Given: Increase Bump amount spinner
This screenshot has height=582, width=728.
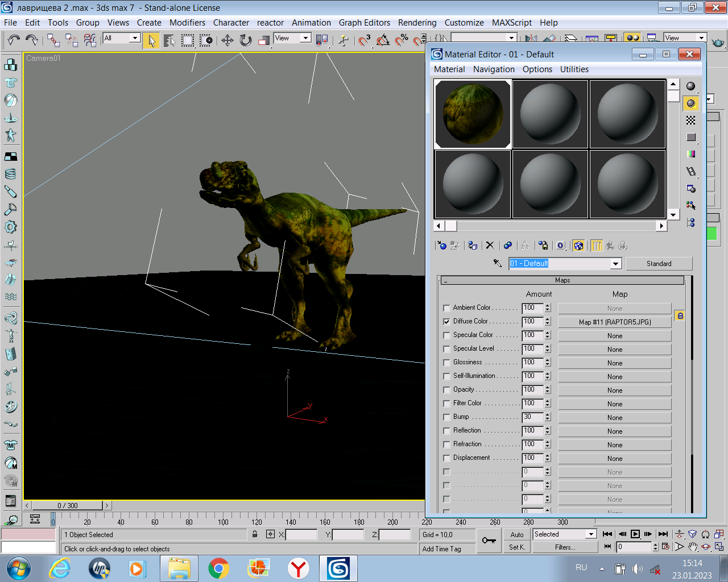Looking at the screenshot, I should (x=547, y=415).
